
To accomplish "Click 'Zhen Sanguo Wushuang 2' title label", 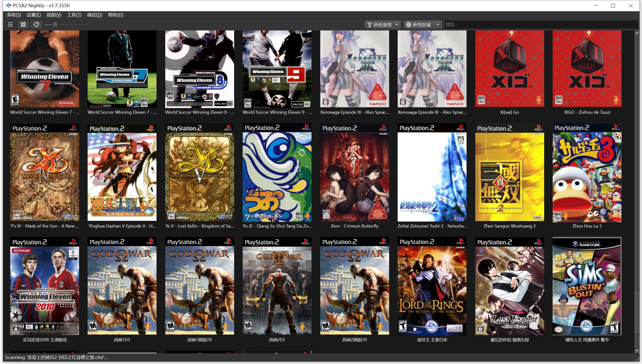I will 509,226.
